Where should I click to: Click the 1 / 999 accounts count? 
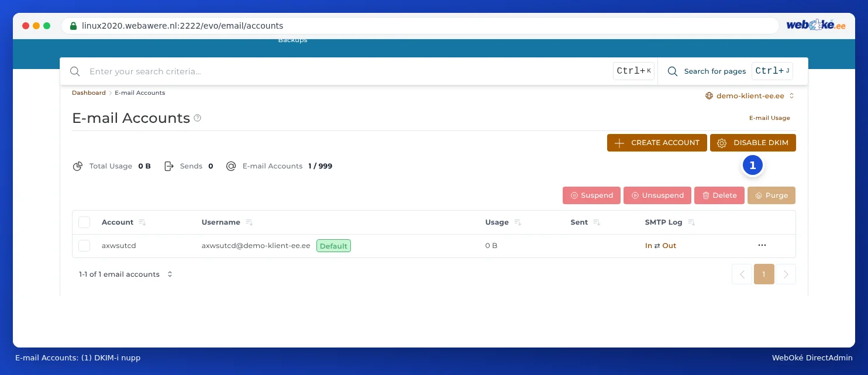tap(321, 166)
